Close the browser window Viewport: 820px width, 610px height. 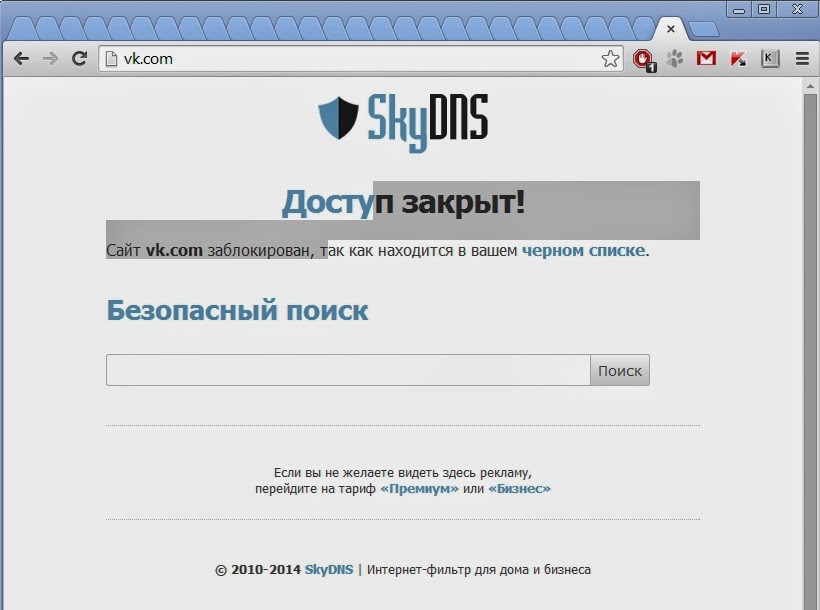tap(797, 10)
